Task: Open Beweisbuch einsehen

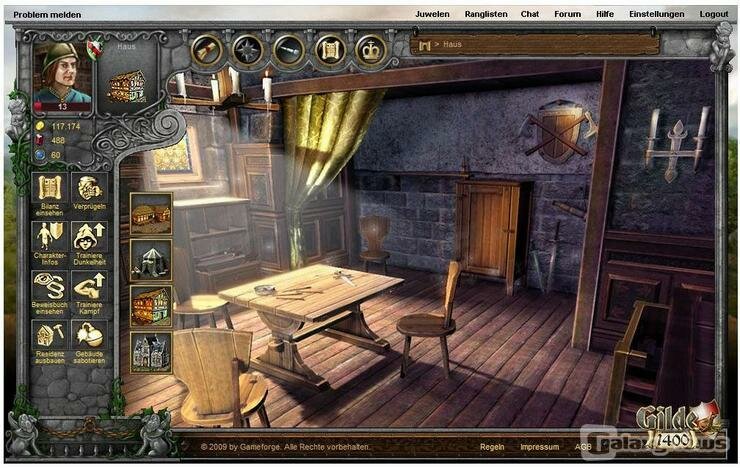Action: tap(49, 285)
